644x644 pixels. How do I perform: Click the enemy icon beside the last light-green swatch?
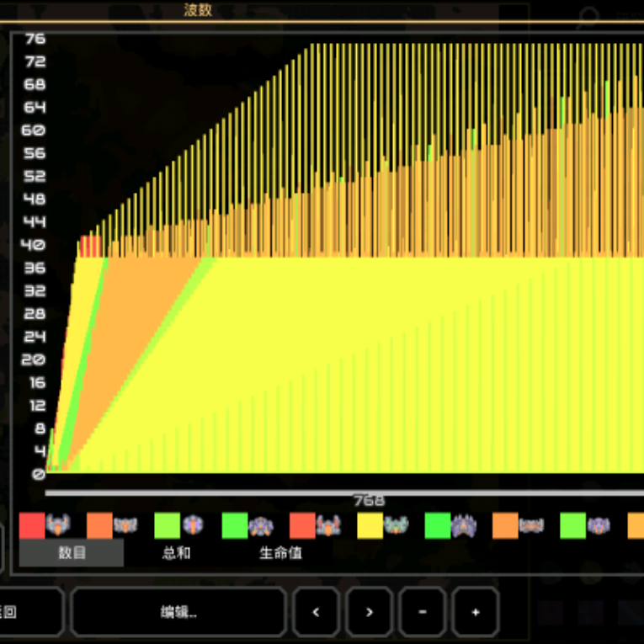(599, 525)
